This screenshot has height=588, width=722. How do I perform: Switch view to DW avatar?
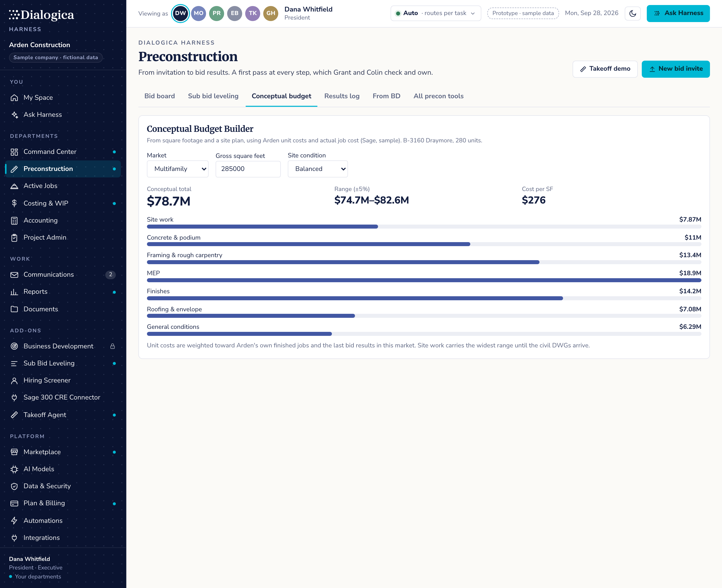(x=180, y=14)
